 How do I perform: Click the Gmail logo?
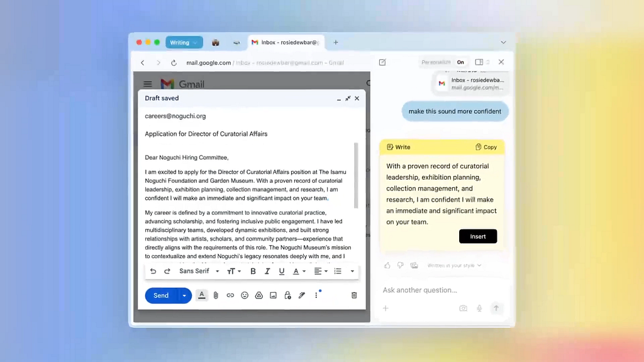pos(182,84)
